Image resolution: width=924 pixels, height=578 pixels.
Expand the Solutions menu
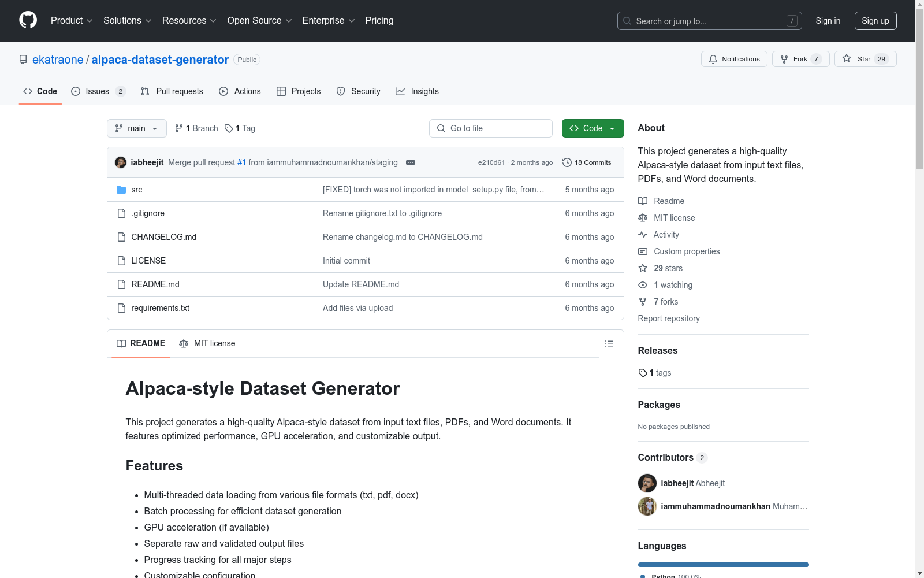tap(128, 20)
